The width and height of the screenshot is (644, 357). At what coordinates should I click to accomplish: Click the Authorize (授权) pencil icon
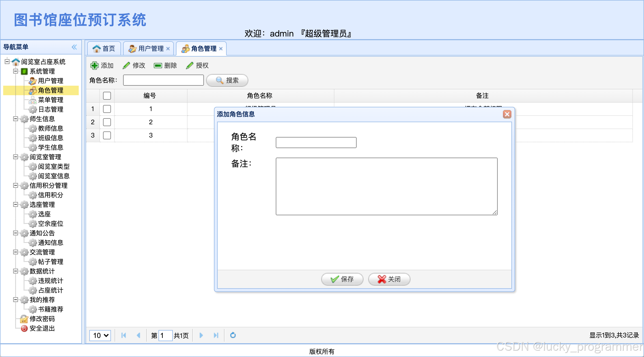(x=190, y=65)
